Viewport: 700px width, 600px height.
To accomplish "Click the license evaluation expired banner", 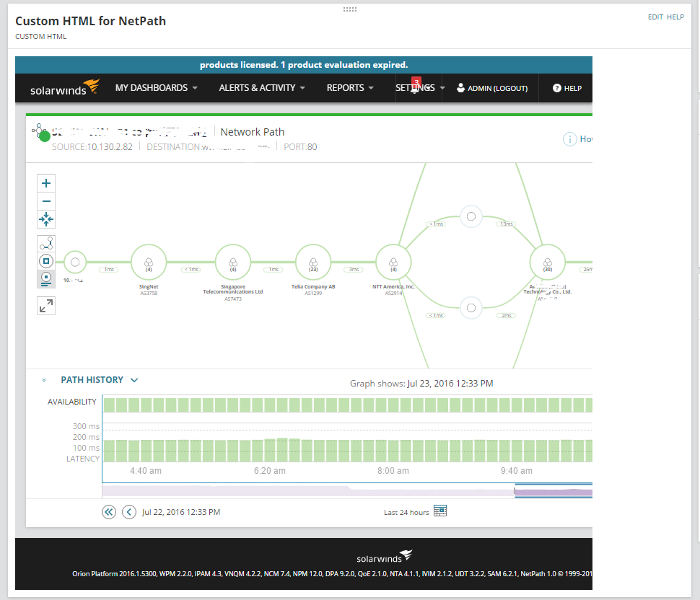I will (304, 65).
